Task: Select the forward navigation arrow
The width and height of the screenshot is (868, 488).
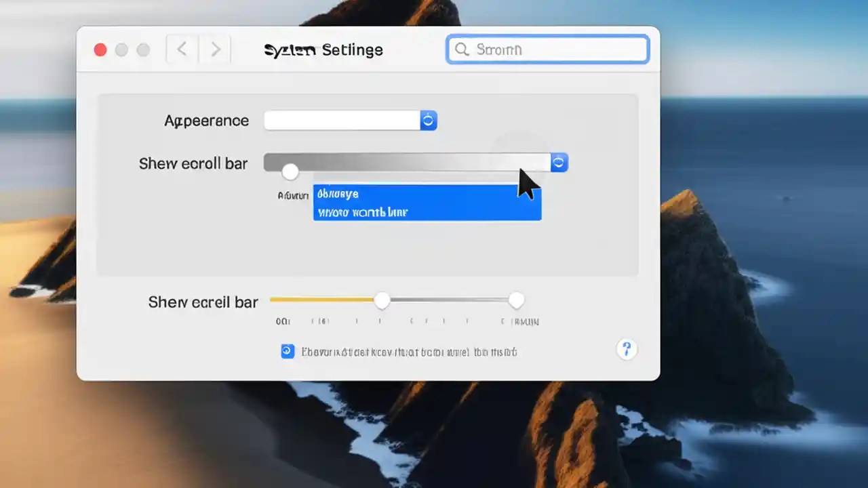Action: 215,49
